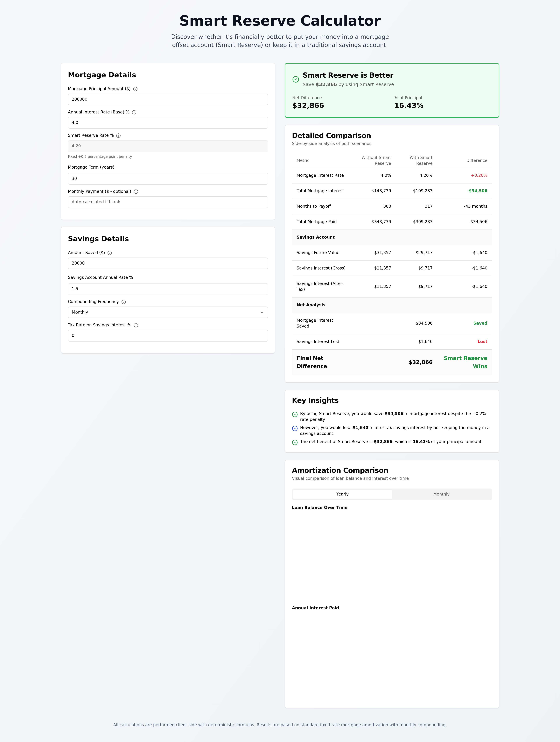Click the Savings Account Annual Rate field
The image size is (560, 742).
point(168,289)
